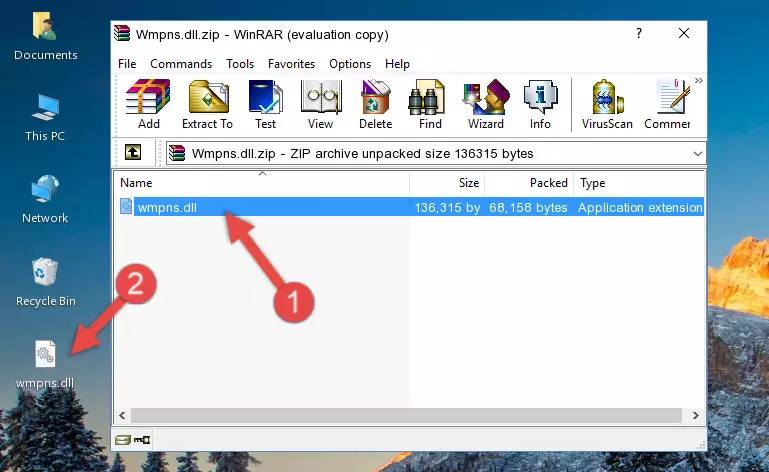The height and width of the screenshot is (472, 769).
Task: Select the This PC desktop icon
Action: click(45, 118)
